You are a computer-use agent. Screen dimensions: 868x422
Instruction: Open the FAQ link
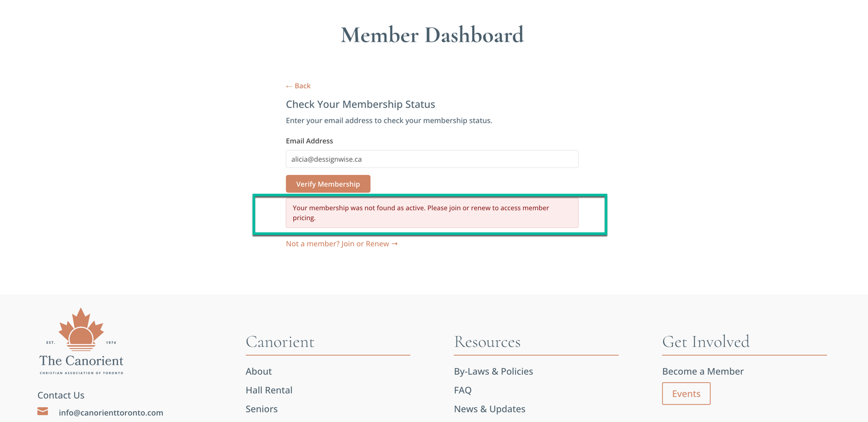click(x=462, y=390)
